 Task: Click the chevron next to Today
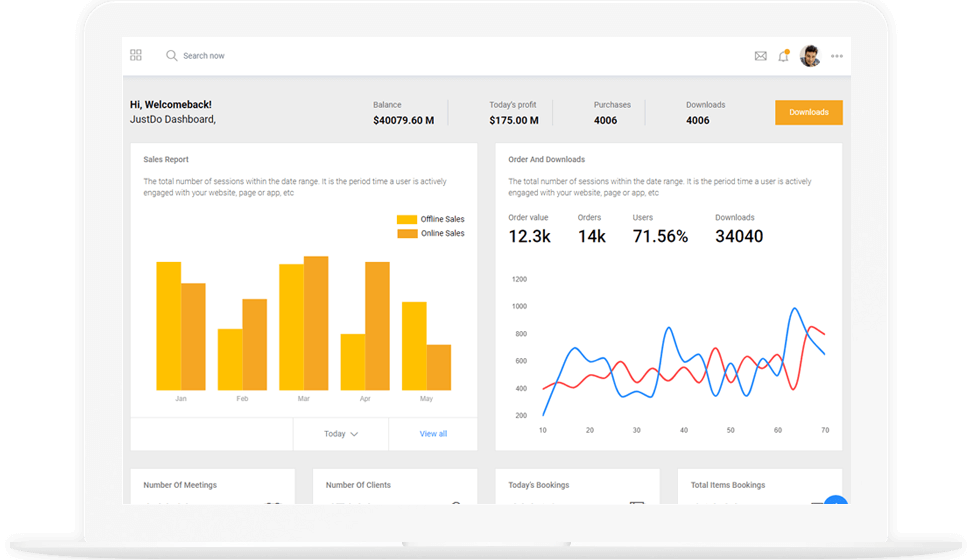(x=354, y=434)
